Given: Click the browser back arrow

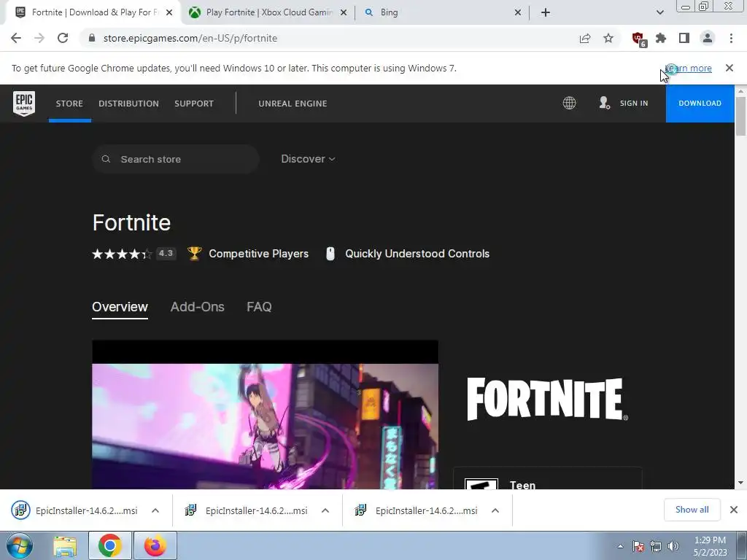Looking at the screenshot, I should (16, 38).
